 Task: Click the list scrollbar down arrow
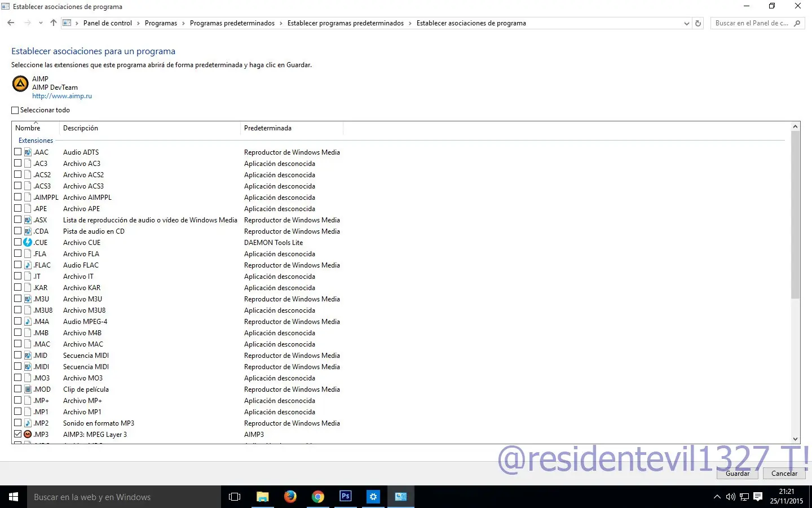click(796, 439)
